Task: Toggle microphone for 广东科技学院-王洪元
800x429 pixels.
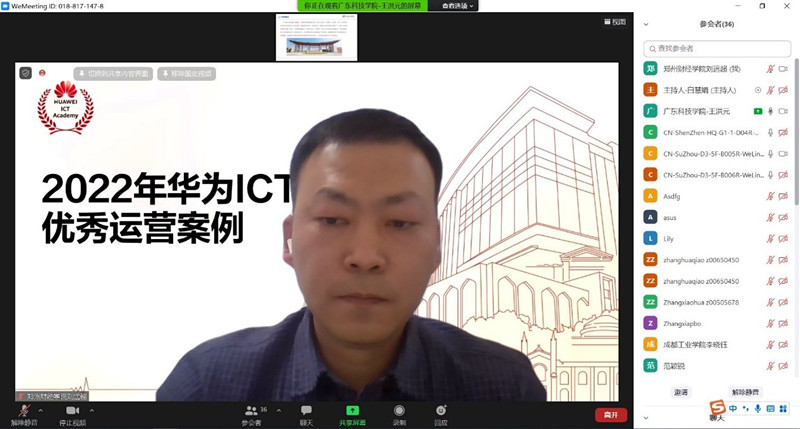Action: (770, 111)
